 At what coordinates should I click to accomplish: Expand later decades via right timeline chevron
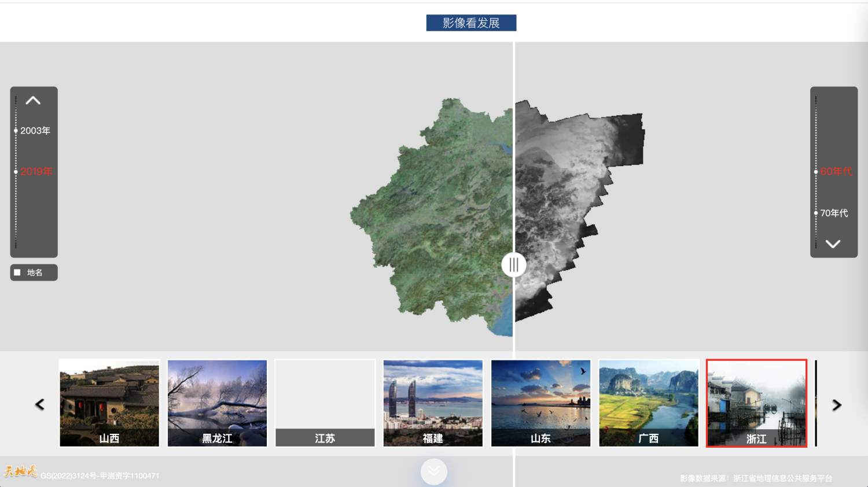[833, 244]
